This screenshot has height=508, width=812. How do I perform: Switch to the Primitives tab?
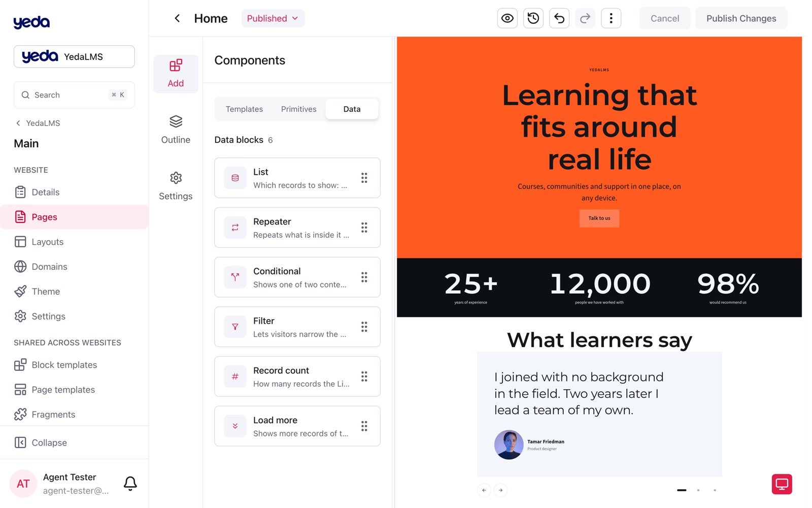click(x=298, y=109)
